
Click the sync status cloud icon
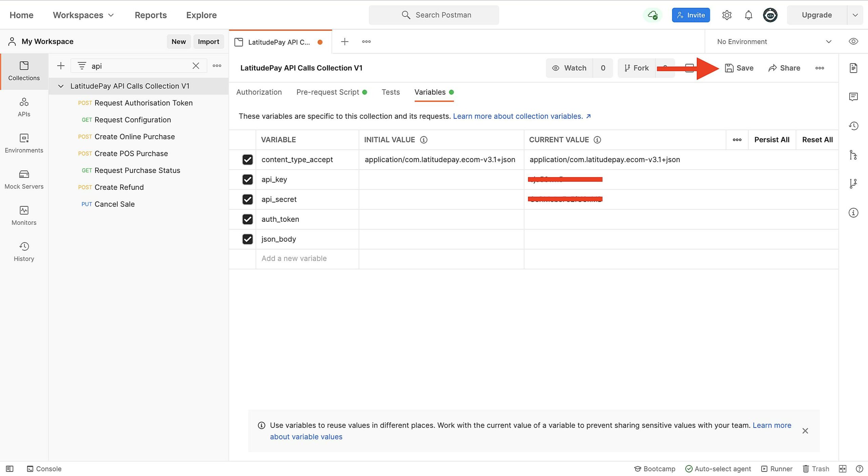pyautogui.click(x=653, y=15)
